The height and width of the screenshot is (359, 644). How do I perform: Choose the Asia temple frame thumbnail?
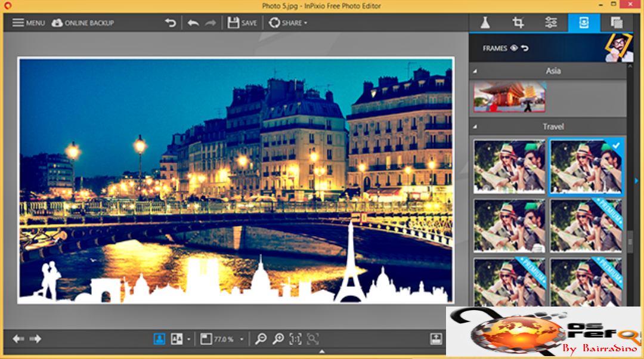tap(509, 97)
